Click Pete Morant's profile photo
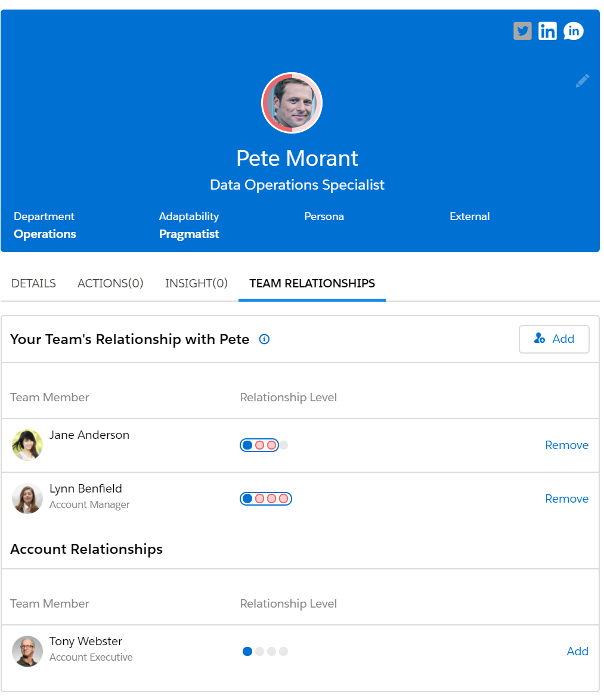 pos(292,103)
